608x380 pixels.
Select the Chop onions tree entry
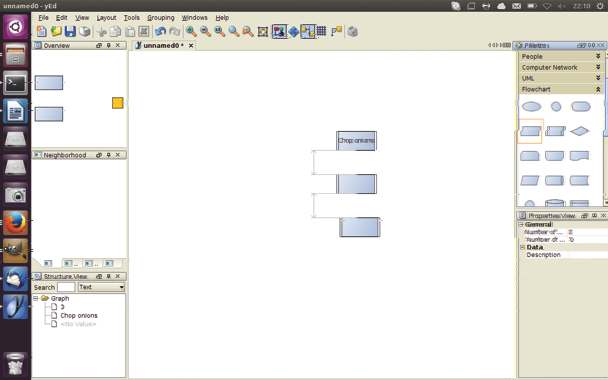pos(79,315)
